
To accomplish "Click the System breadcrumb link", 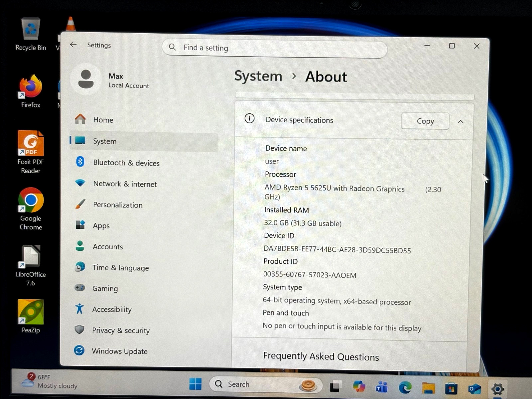I will pyautogui.click(x=258, y=76).
